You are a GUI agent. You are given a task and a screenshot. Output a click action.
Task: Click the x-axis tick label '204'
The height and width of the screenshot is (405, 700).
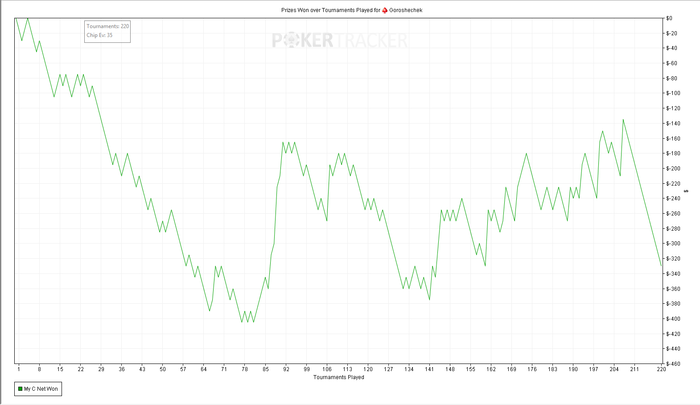pos(614,369)
